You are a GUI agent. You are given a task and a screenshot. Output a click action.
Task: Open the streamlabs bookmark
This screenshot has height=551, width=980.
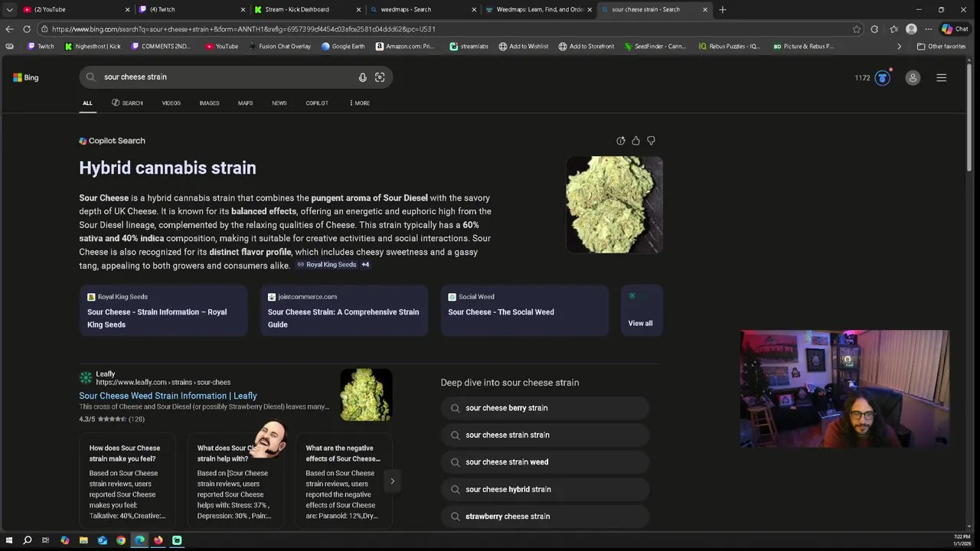(469, 46)
